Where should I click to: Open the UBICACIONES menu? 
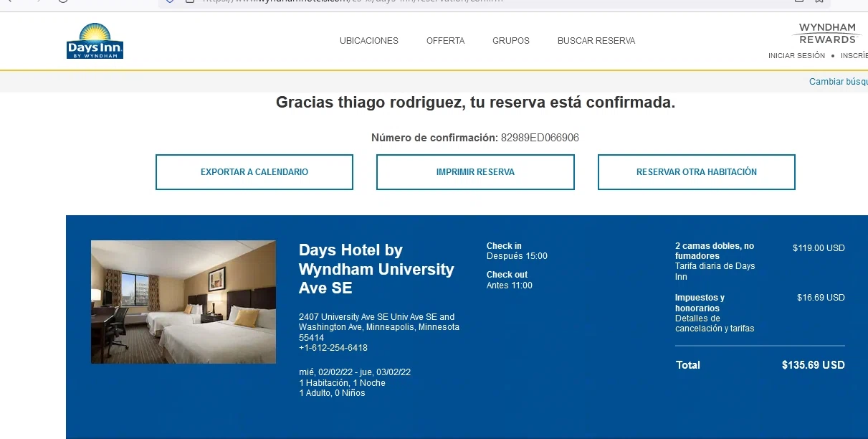(369, 41)
